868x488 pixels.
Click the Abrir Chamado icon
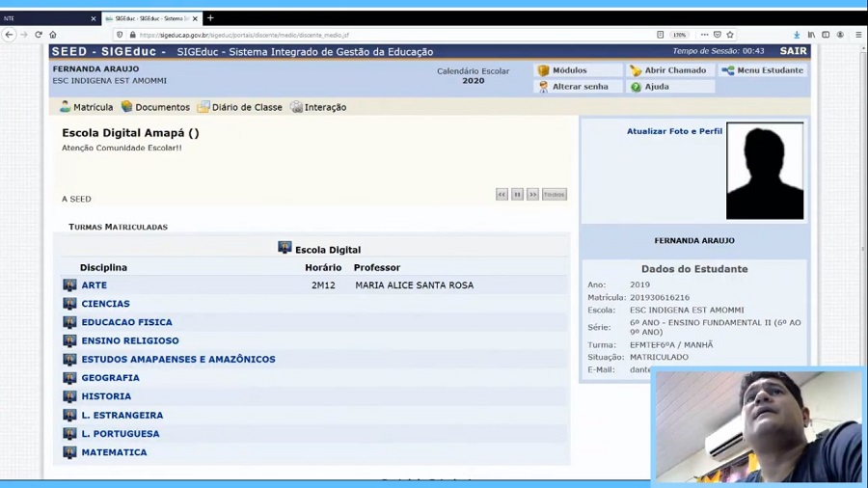tap(636, 70)
